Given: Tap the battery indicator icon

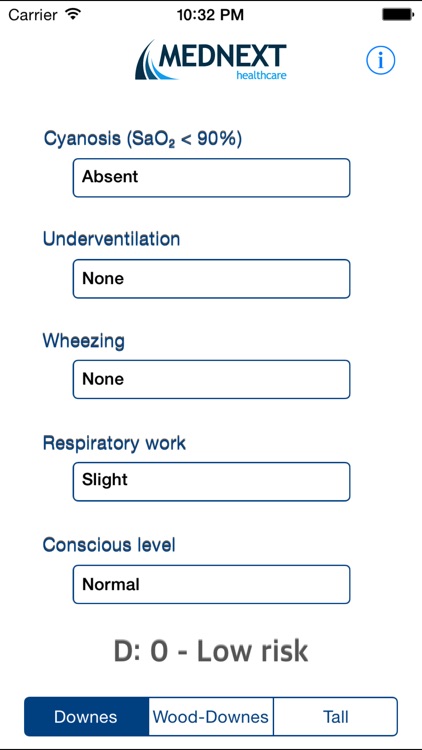Looking at the screenshot, I should (398, 14).
